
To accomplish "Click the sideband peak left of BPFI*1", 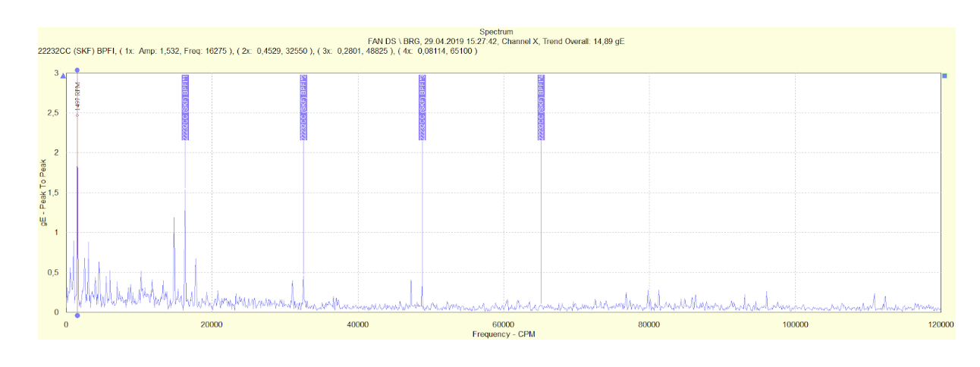I will point(174,218).
